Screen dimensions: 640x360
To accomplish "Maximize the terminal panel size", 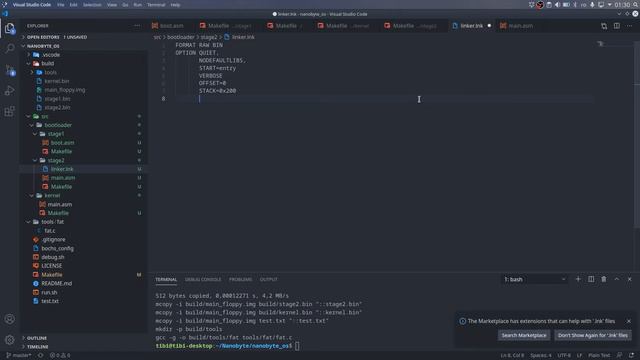I will 617,279.
